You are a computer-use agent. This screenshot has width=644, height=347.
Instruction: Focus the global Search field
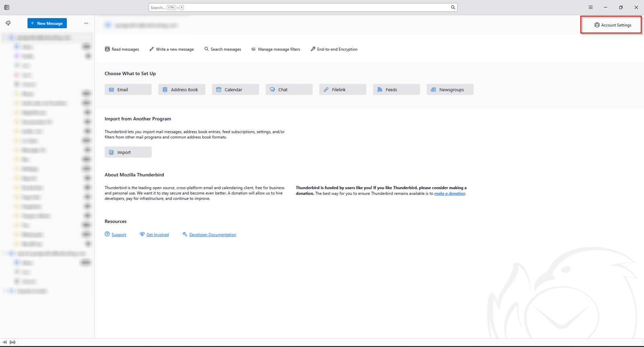(303, 7)
